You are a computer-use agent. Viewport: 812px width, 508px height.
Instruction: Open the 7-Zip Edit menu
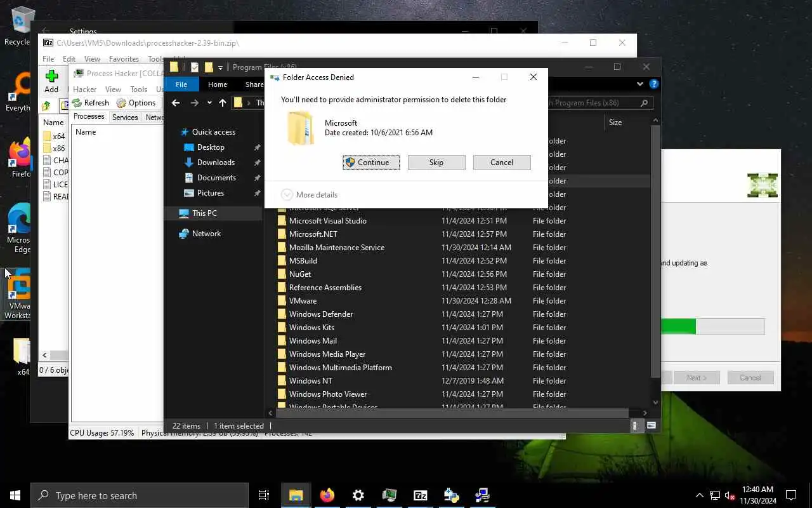click(x=69, y=59)
